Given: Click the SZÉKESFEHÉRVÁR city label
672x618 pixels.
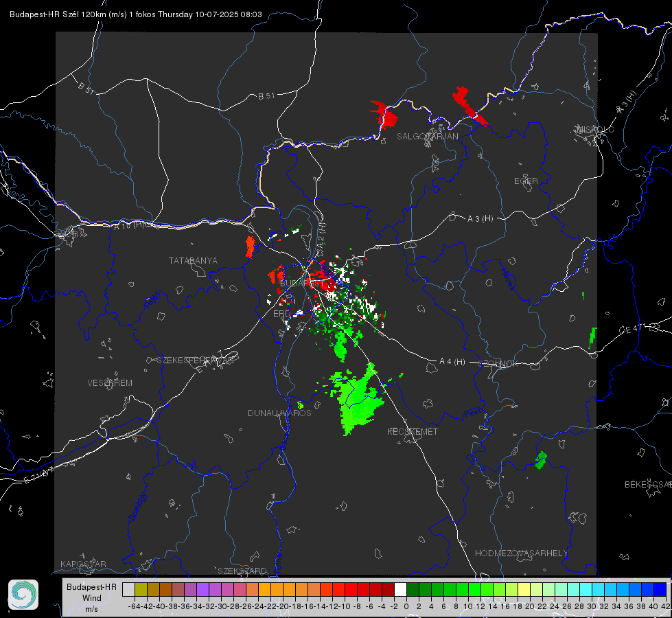Looking at the screenshot, I should pyautogui.click(x=195, y=360).
